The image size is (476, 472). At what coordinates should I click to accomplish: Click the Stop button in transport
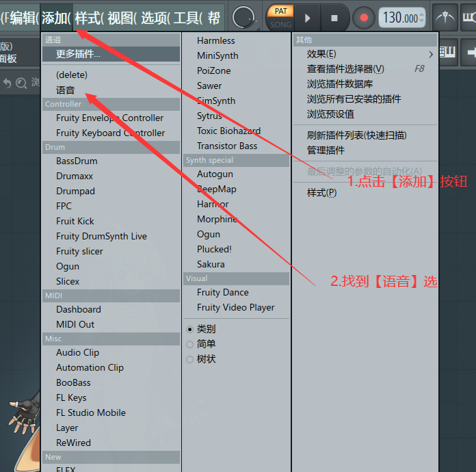334,18
